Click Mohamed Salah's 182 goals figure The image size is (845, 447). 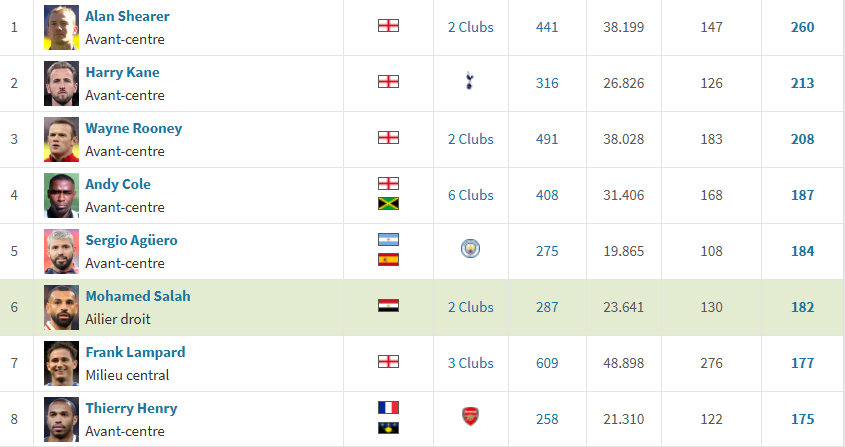click(x=802, y=307)
